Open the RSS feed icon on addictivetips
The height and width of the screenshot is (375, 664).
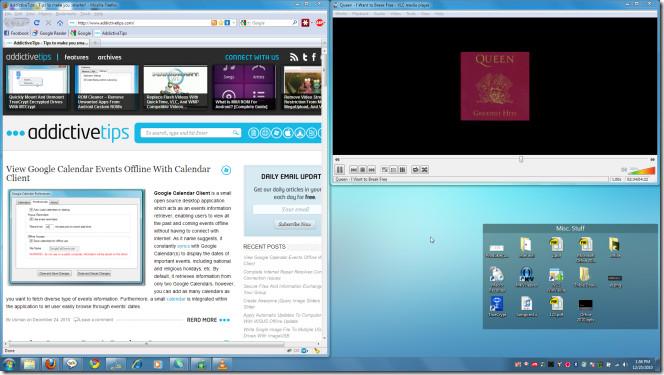click(x=294, y=57)
